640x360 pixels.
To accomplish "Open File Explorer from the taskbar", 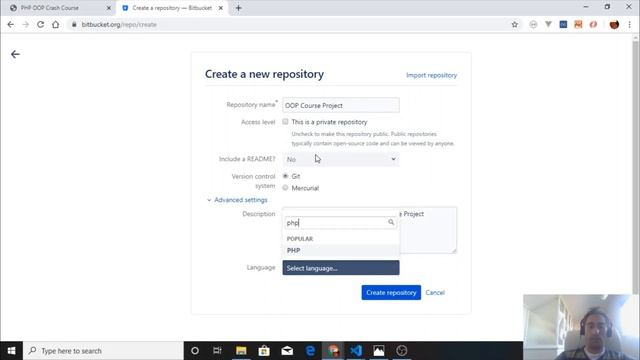I will tap(241, 351).
